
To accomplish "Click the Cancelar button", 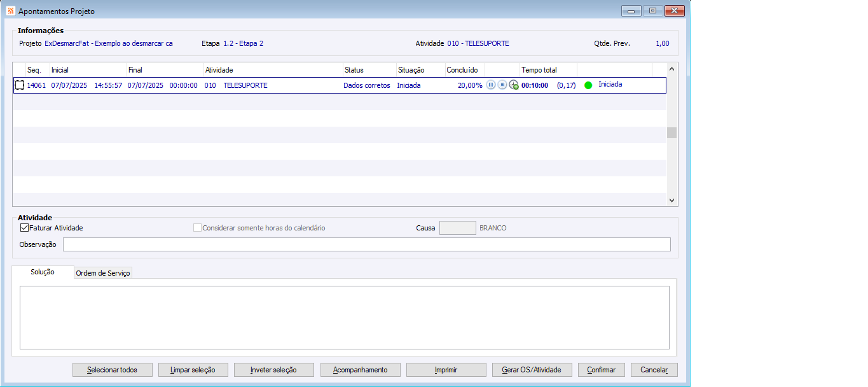I will 654,370.
